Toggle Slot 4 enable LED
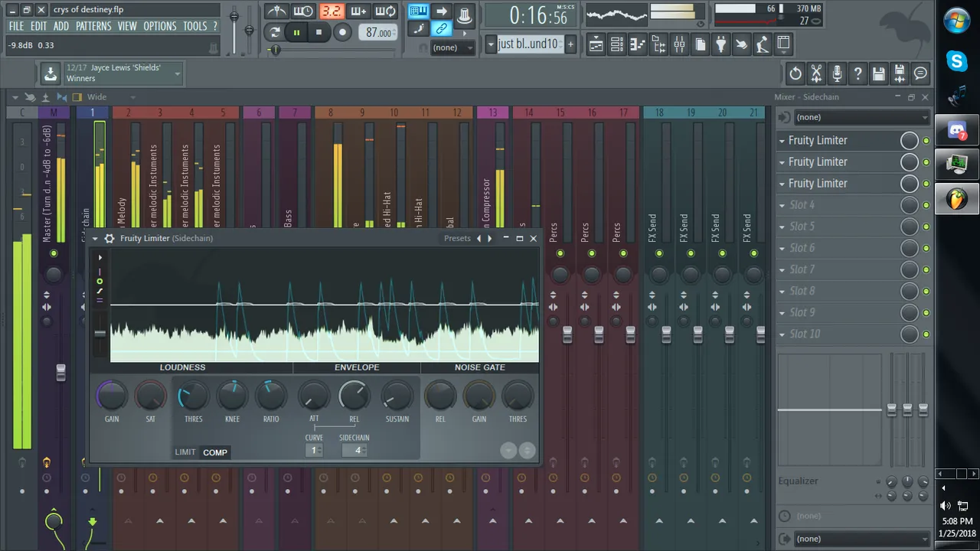The width and height of the screenshot is (980, 551). [926, 205]
